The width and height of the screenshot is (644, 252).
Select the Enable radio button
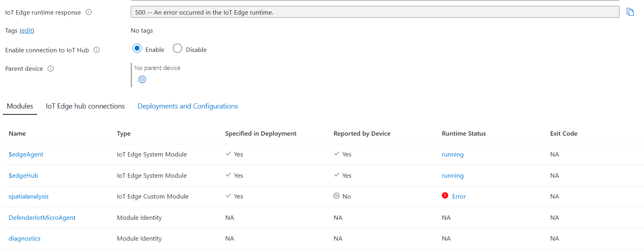(x=137, y=48)
